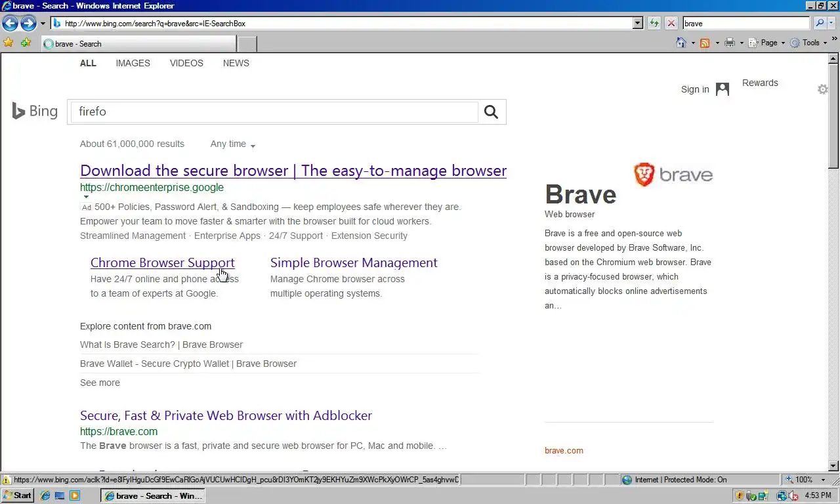Viewport: 840px width, 504px height.
Task: Click the Sign in link
Action: 695,89
